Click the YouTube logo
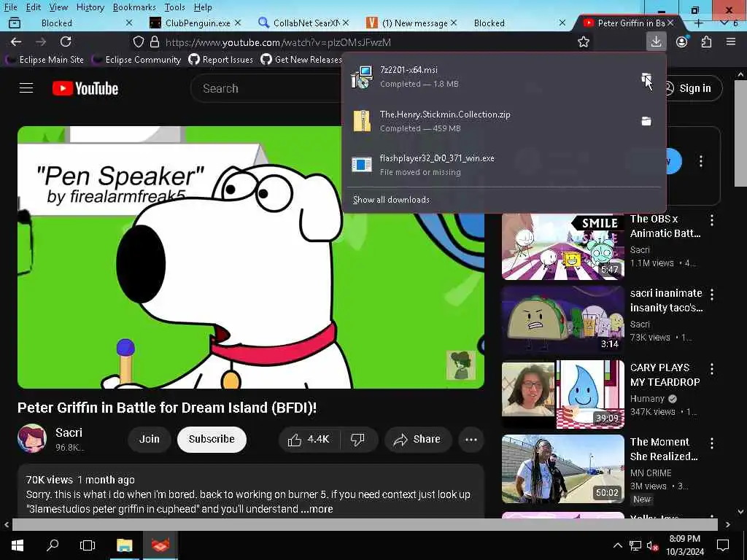 pyautogui.click(x=85, y=88)
